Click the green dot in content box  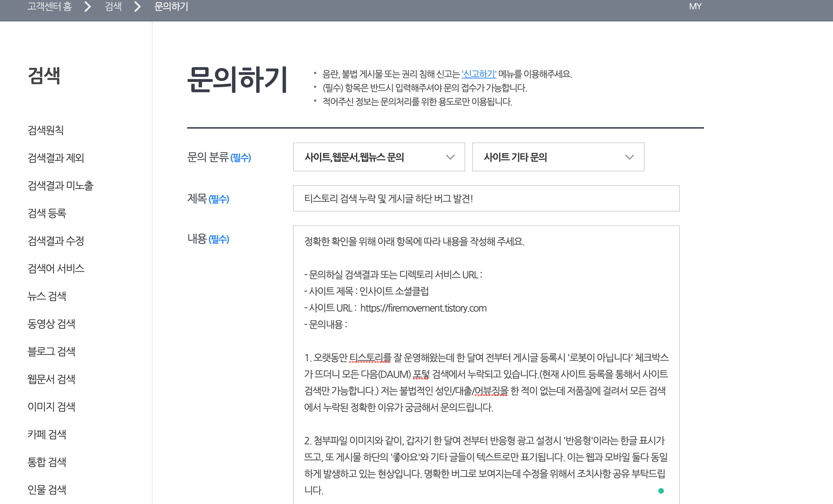pyautogui.click(x=661, y=491)
